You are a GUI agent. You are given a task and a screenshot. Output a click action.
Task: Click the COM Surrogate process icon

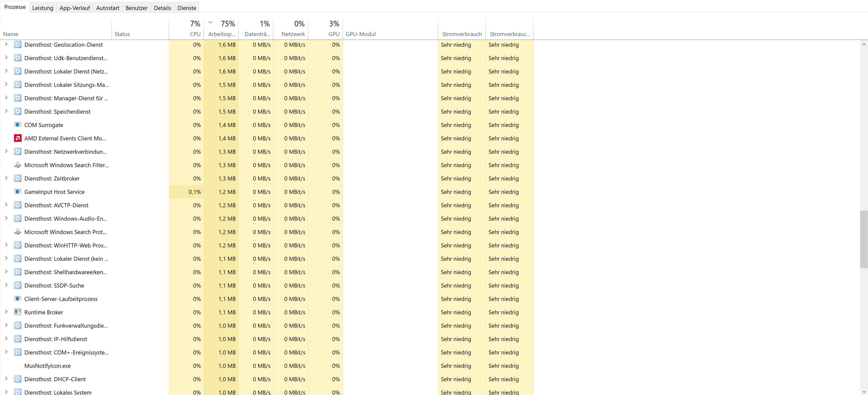click(18, 125)
